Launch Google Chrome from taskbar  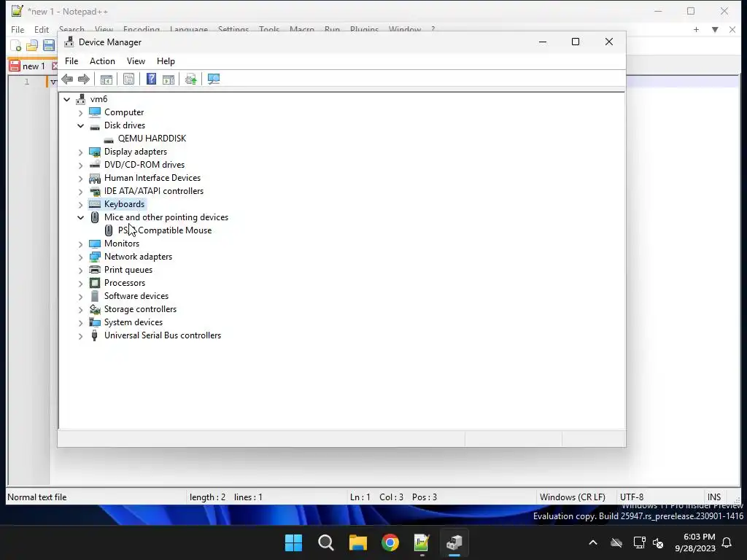click(390, 542)
